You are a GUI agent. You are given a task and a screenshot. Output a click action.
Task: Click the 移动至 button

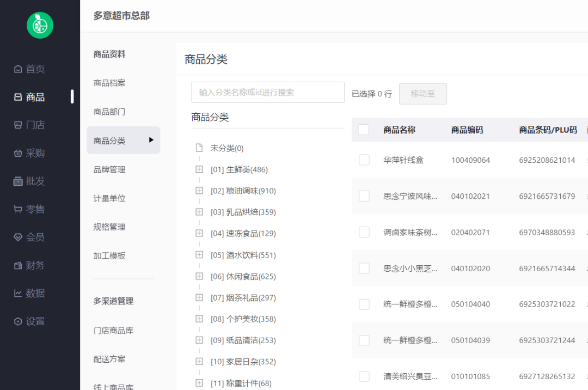point(422,94)
